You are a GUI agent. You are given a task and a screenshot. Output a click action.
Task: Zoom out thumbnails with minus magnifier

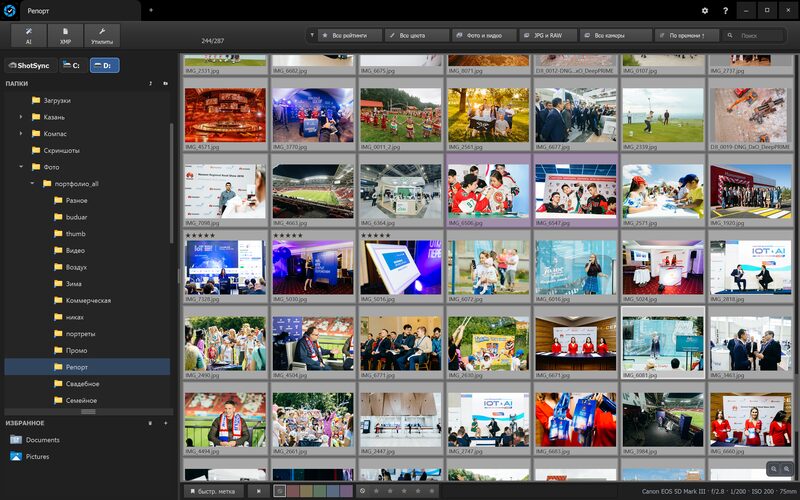click(x=774, y=469)
